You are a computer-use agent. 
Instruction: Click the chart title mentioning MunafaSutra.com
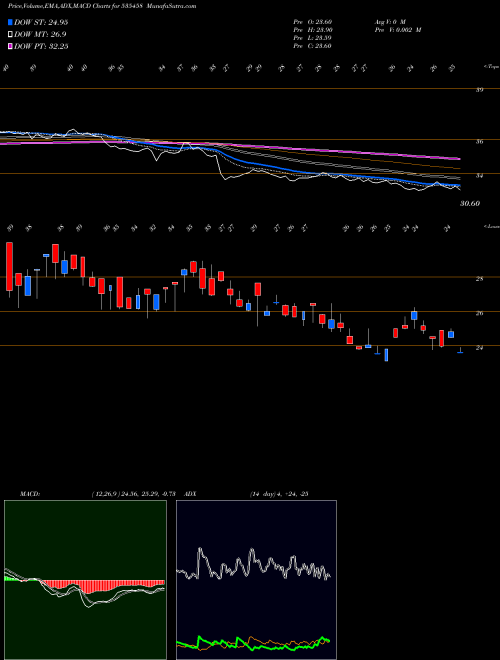102,6
